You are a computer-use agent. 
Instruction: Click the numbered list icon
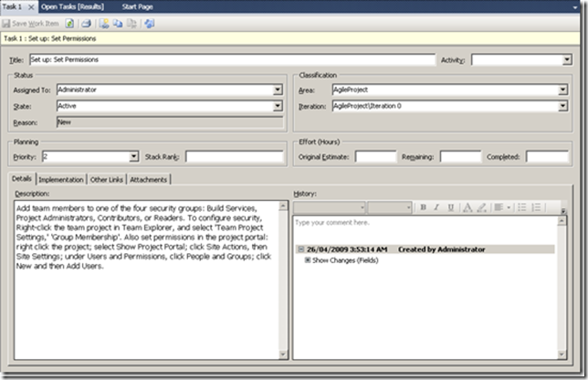[x=536, y=207]
